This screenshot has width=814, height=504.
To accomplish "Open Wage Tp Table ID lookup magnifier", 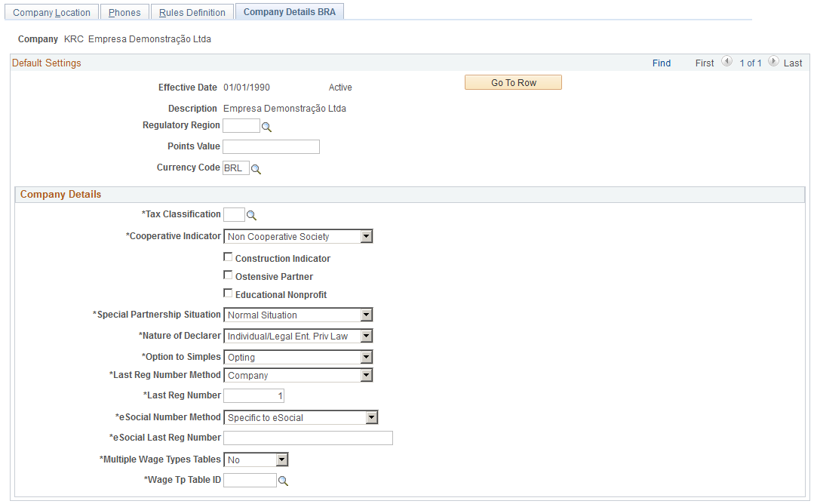I will (x=283, y=481).
